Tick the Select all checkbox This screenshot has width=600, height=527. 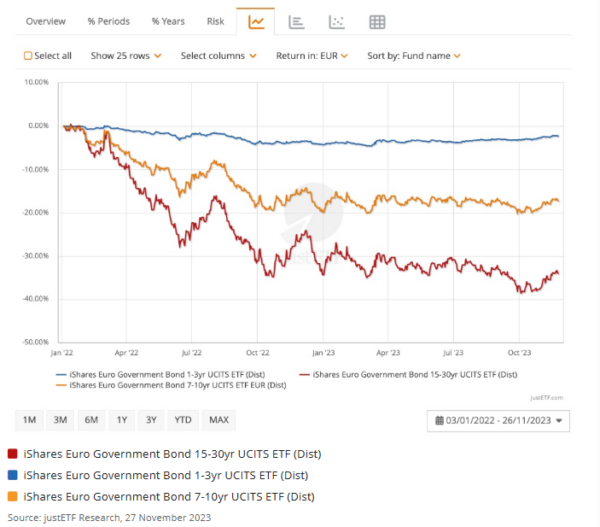tap(28, 56)
